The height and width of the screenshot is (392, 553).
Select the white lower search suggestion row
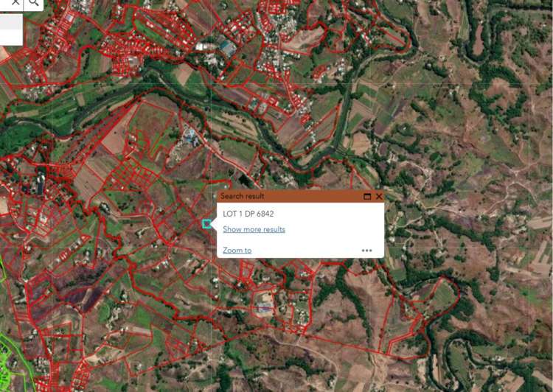coord(11,37)
